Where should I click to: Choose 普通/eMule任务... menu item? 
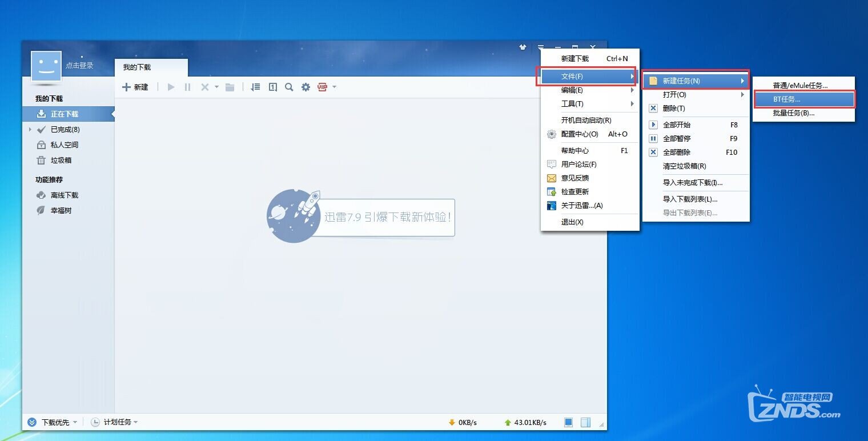[x=803, y=86]
